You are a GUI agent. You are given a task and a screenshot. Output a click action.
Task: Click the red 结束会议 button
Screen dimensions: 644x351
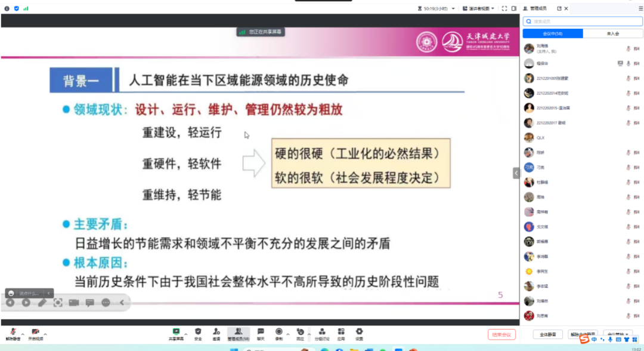coord(501,335)
